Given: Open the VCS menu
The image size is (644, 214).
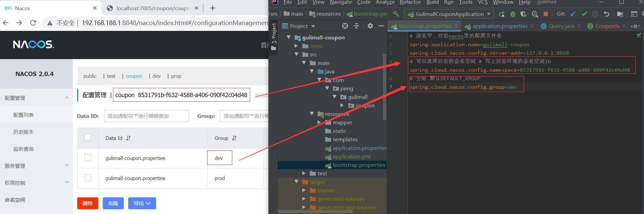Looking at the screenshot, I should (483, 2).
